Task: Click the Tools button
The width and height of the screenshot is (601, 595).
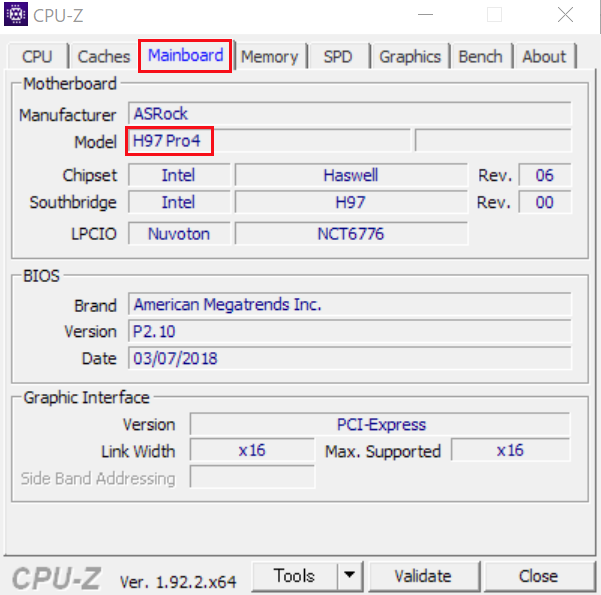Action: tap(294, 576)
